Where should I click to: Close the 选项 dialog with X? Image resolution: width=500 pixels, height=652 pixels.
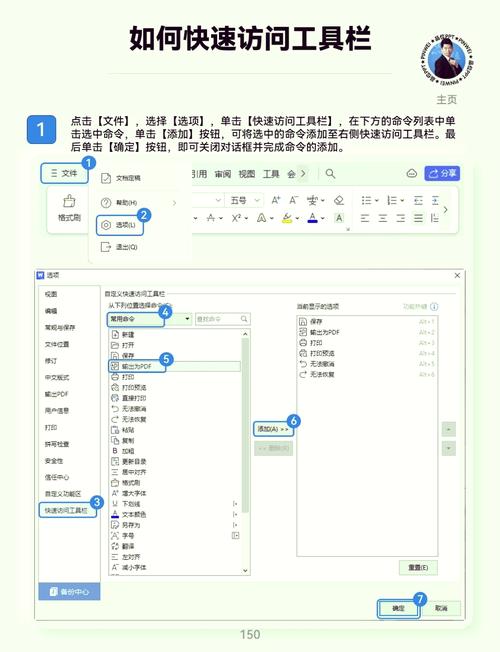coord(457,275)
